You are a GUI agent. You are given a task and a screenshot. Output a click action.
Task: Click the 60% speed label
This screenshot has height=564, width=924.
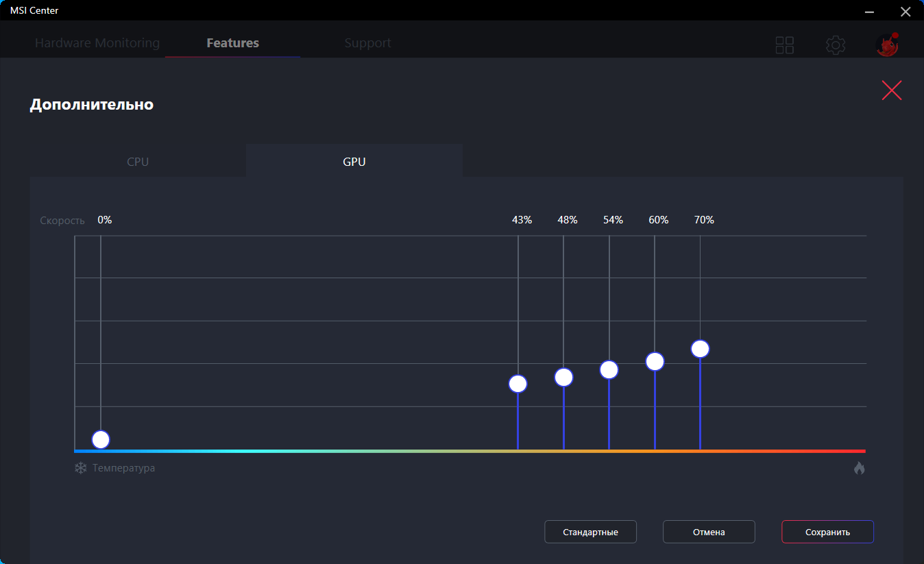(659, 220)
